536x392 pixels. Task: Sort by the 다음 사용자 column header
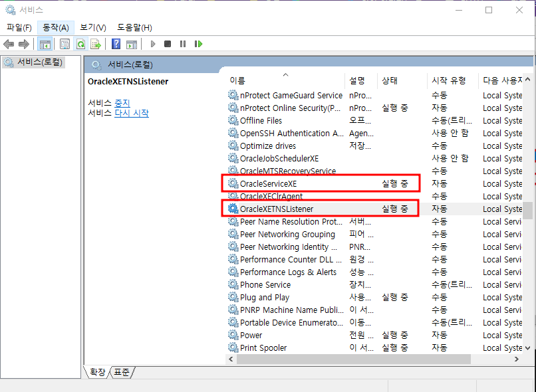[501, 80]
